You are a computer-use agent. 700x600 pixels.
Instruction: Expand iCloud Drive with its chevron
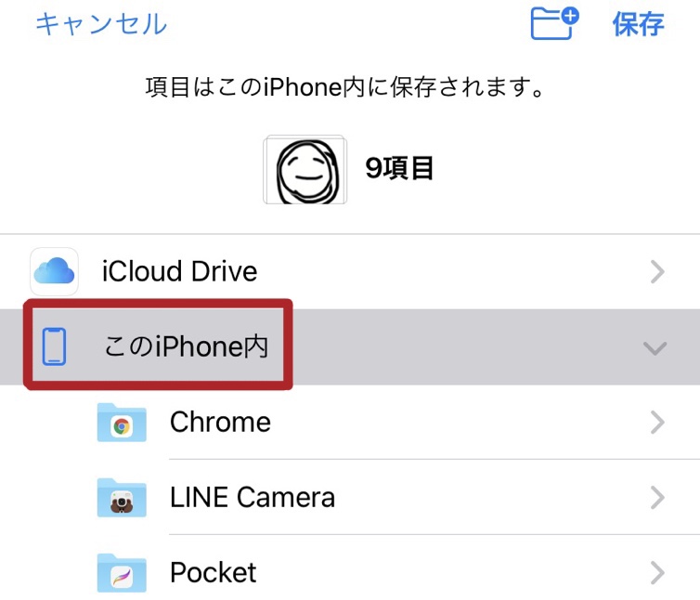[x=657, y=271]
